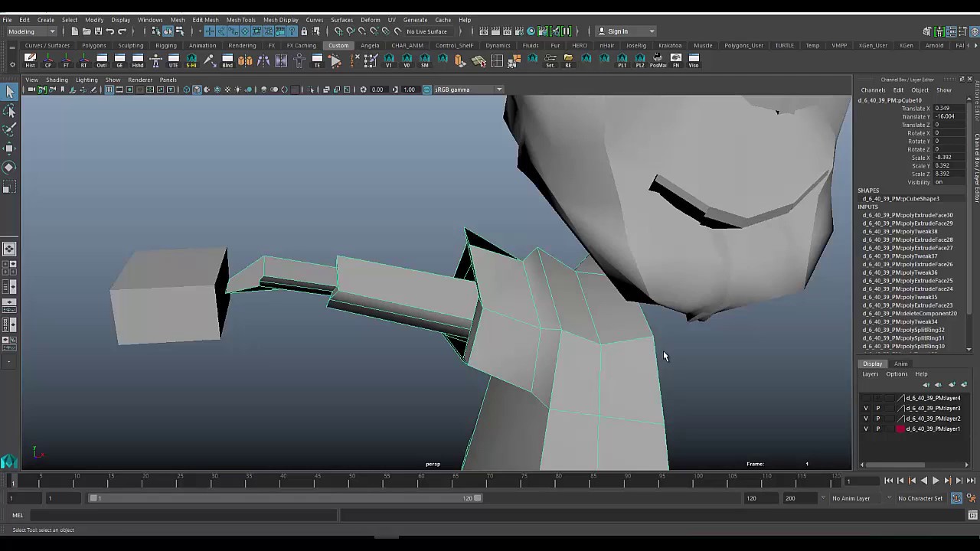Click play backwards button
The width and height of the screenshot is (980, 551).
[923, 481]
